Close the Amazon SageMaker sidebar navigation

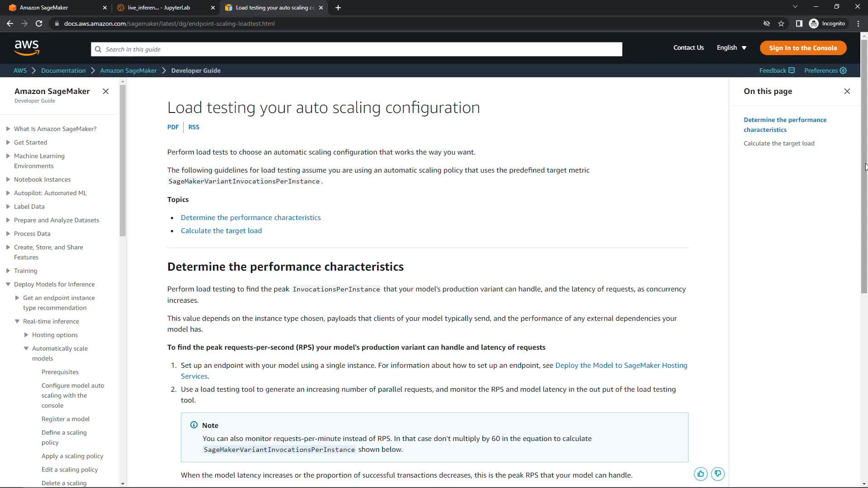coord(106,91)
